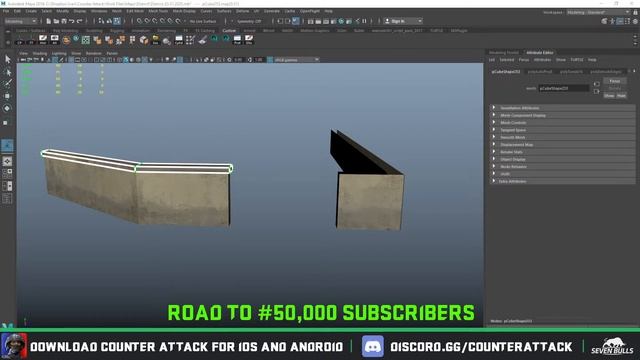The width and height of the screenshot is (640, 360).
Task: Expand Smooth Mesh section
Action: tap(562, 138)
